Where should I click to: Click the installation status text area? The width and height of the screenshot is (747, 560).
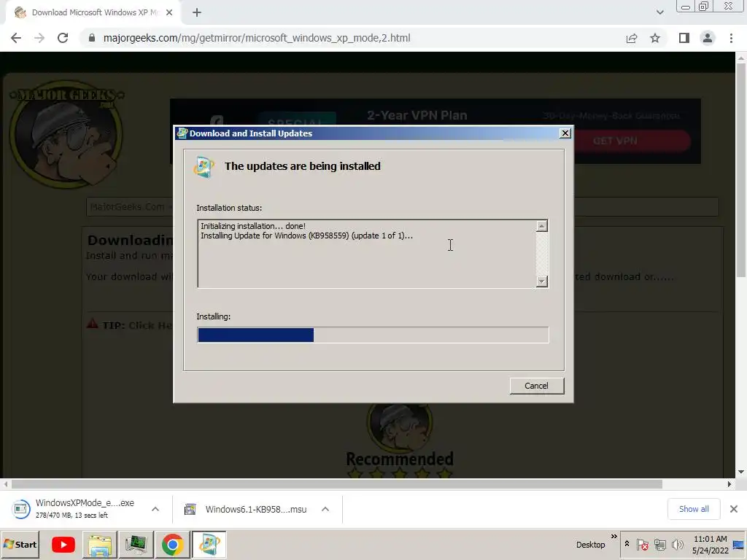(367, 254)
